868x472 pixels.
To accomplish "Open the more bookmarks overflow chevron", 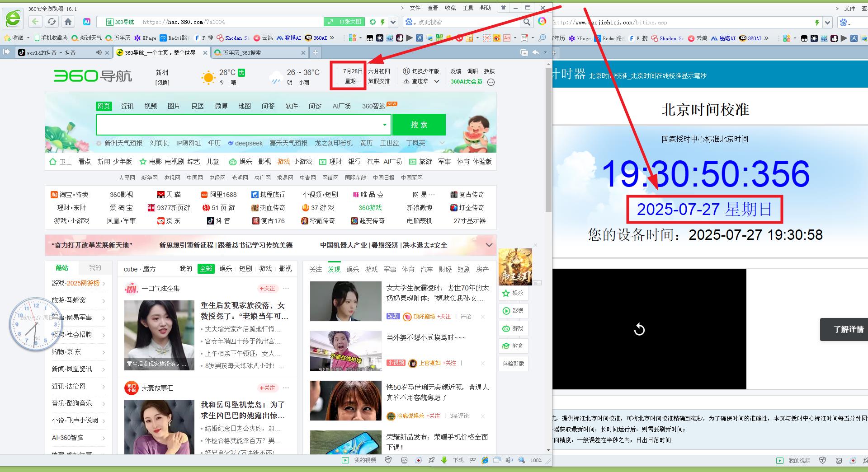I will coord(332,38).
